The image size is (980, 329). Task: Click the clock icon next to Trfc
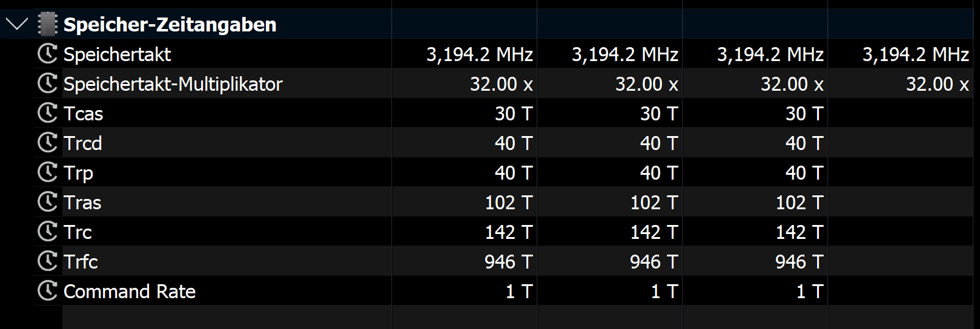(47, 261)
